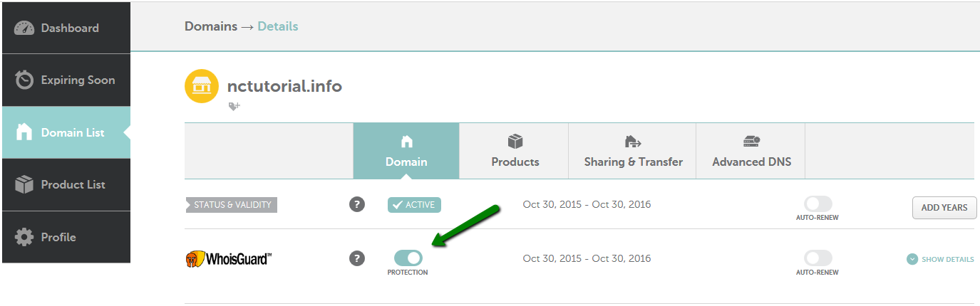980x306 pixels.
Task: Click the WhoisGuard logo
Action: pos(228,259)
